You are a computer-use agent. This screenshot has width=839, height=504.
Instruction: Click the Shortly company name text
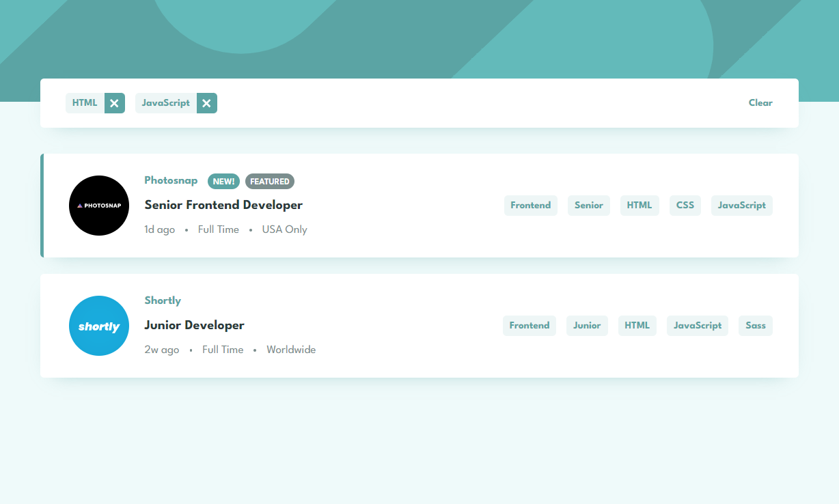(x=163, y=300)
